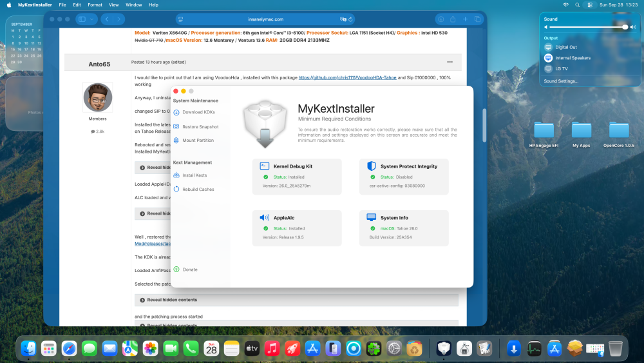Go back in Safari
This screenshot has height=363, width=644.
click(107, 19)
